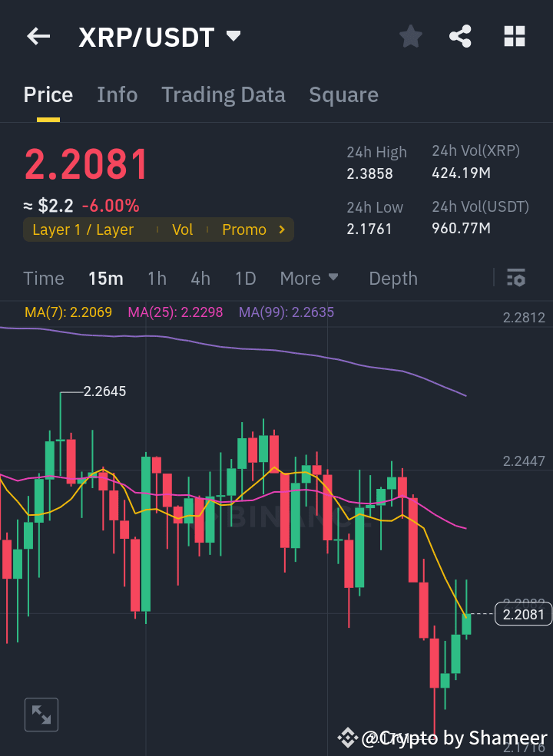Open the XRP/USDT pair selector dropdown

pyautogui.click(x=233, y=35)
